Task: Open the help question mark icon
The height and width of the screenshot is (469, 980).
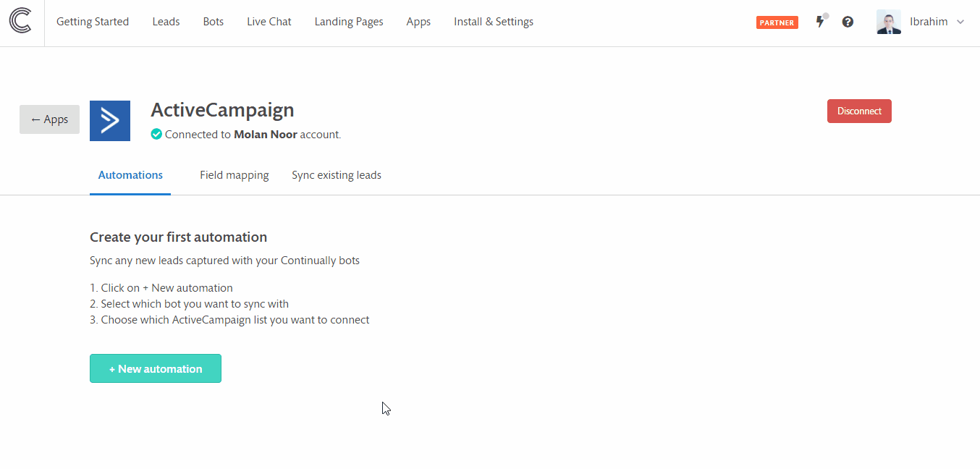Action: (x=848, y=22)
